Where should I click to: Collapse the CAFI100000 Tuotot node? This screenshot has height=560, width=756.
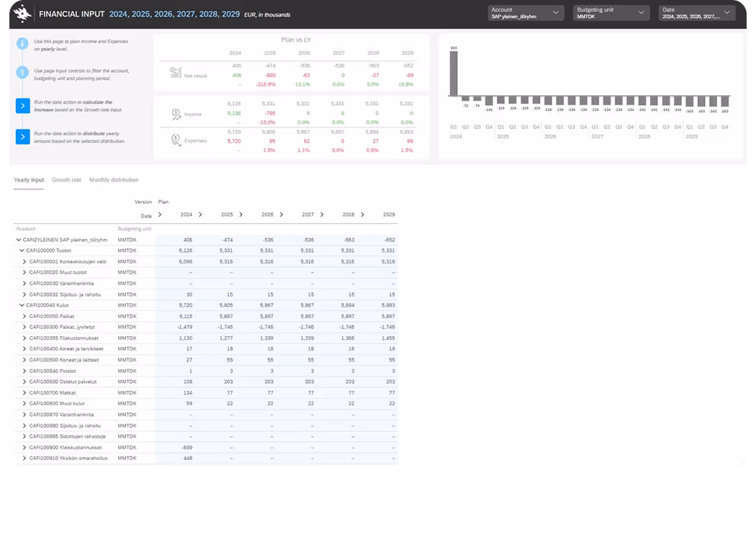22,250
